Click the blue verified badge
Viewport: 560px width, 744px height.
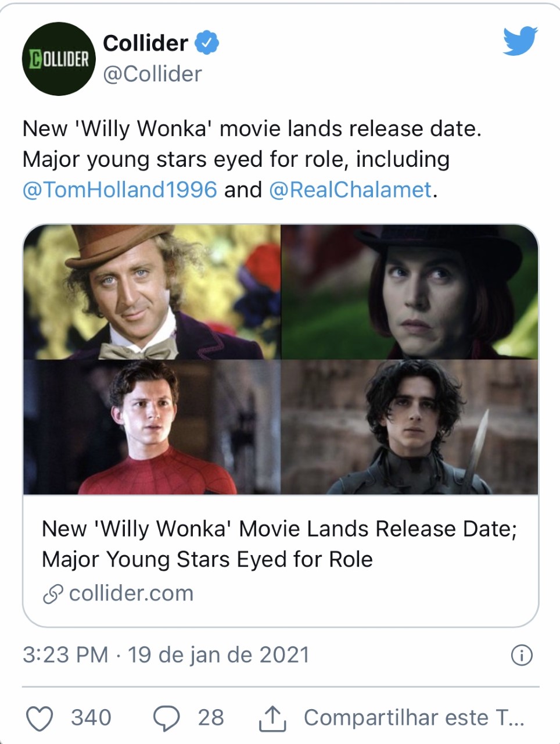(206, 43)
